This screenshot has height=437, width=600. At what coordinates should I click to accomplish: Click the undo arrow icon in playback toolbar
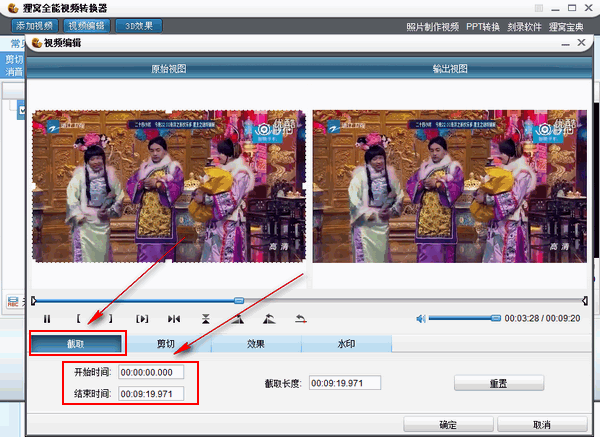coord(301,319)
